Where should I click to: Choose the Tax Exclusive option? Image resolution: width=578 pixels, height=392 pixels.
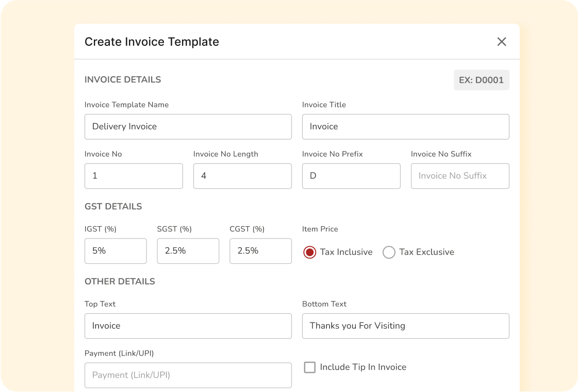389,252
